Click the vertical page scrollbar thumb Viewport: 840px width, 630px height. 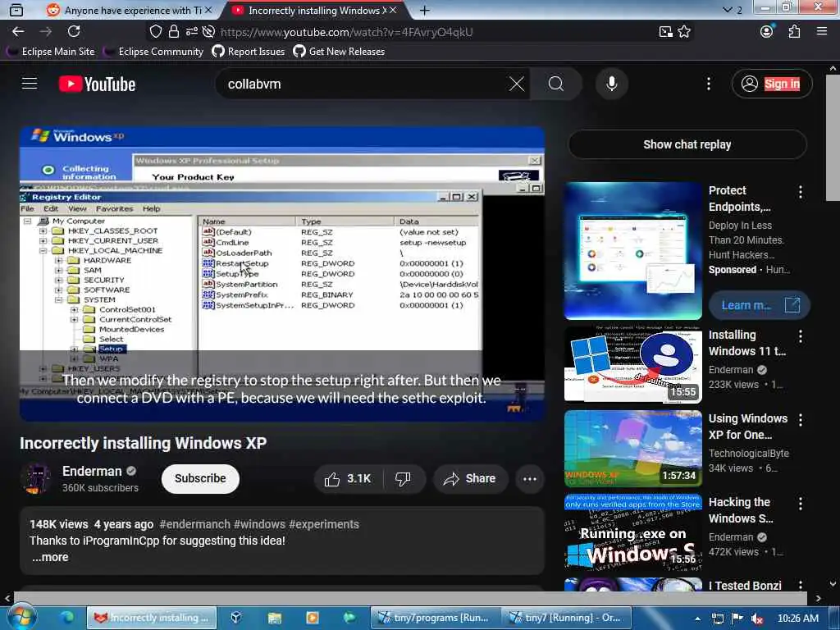point(833,138)
